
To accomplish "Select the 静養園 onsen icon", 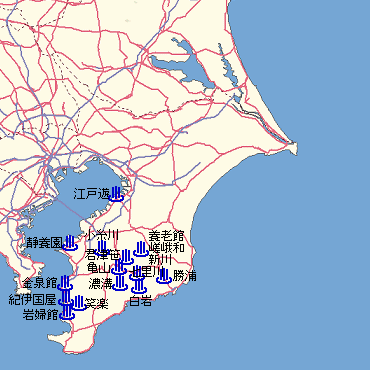I will (x=70, y=243).
